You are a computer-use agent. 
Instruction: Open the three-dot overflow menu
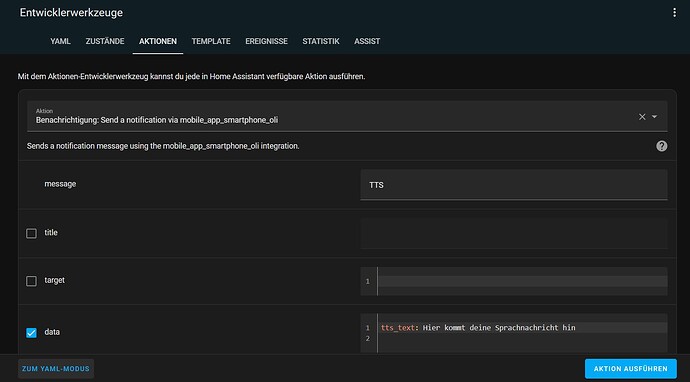[x=674, y=13]
